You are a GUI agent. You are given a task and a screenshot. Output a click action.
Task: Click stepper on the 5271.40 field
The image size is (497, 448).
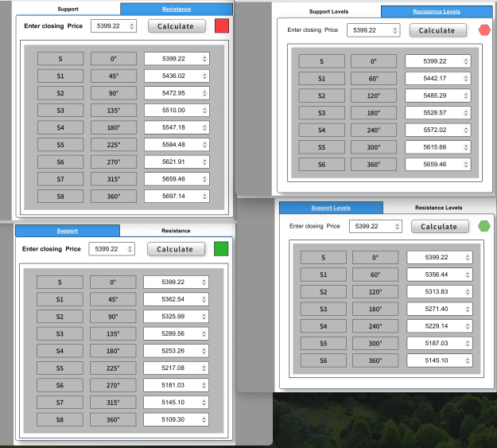468,309
